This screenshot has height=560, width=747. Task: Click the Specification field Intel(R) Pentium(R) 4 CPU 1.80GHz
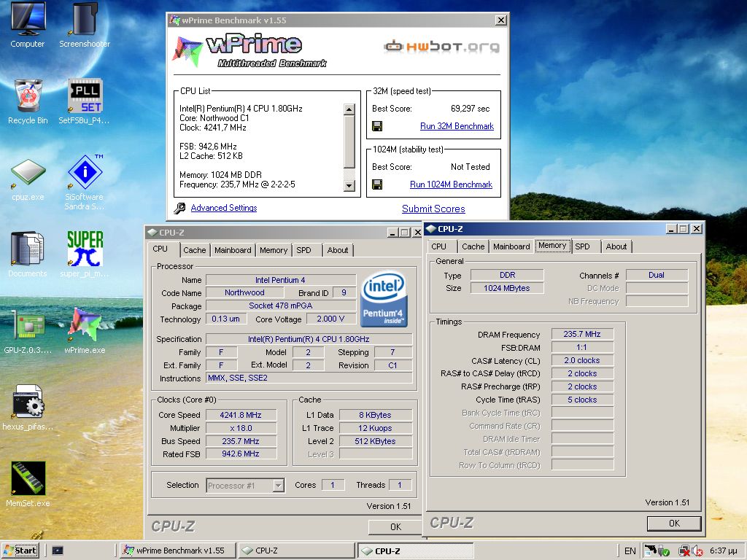(309, 339)
